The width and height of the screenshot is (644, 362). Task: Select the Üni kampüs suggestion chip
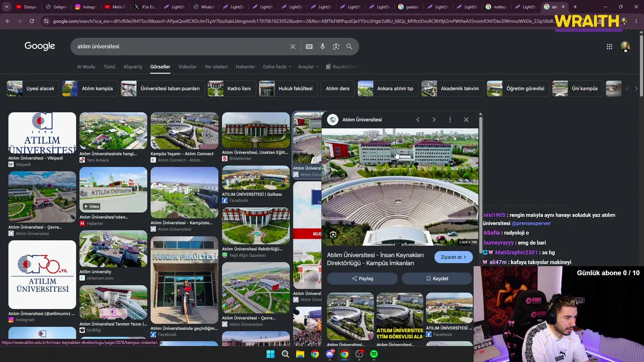click(577, 88)
